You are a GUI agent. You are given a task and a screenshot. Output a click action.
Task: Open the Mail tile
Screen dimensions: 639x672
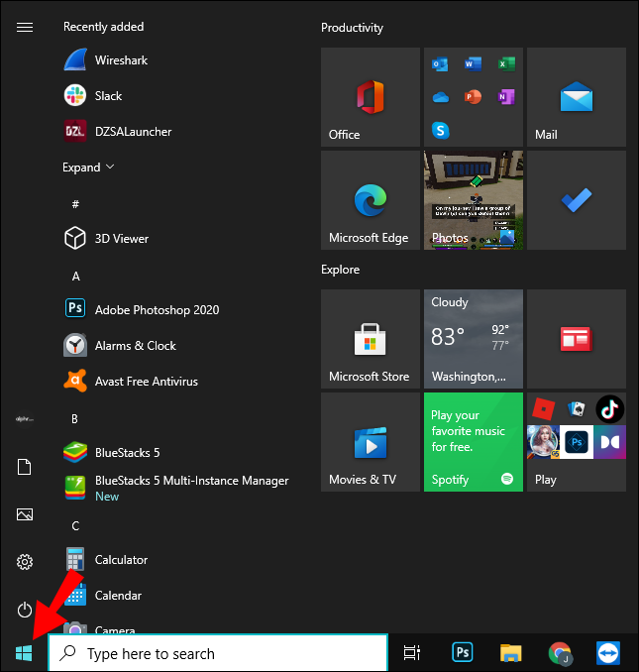coord(577,97)
